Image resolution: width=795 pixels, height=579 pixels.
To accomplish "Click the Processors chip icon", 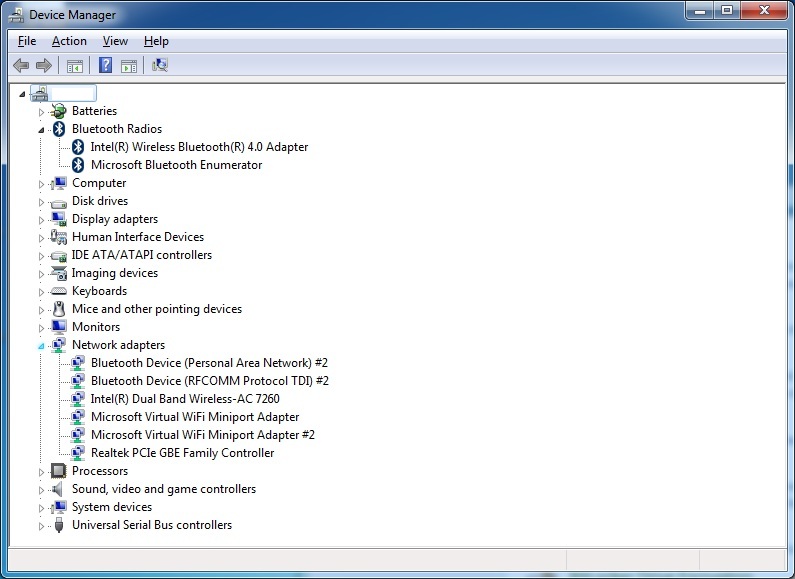I will [59, 471].
